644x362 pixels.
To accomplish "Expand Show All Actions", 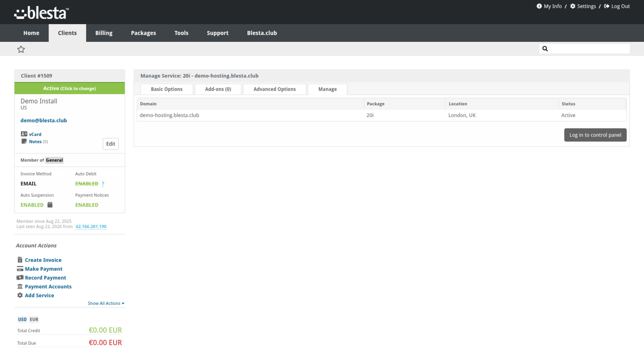I will (106, 303).
